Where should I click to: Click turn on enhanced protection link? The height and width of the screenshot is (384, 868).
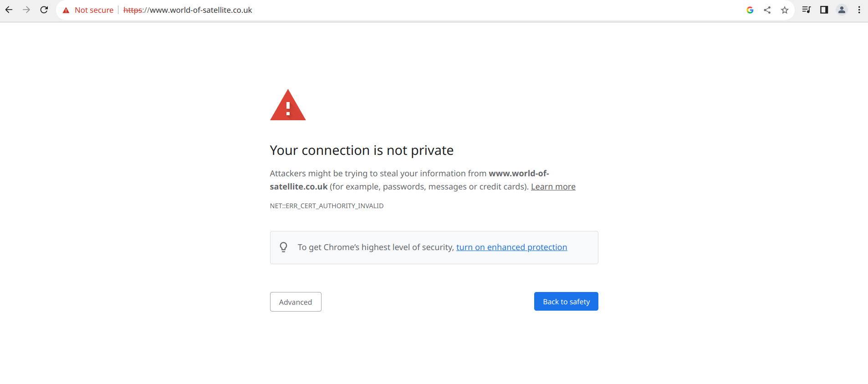511,247
